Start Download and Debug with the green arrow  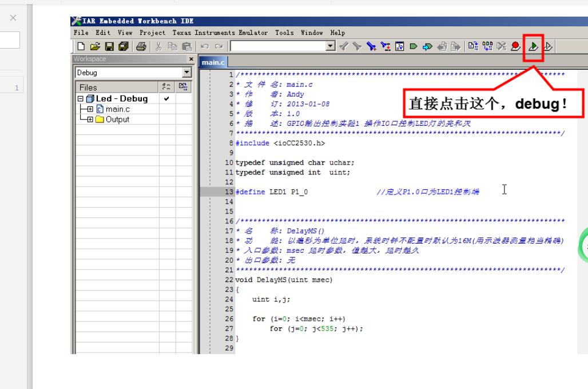click(x=533, y=46)
